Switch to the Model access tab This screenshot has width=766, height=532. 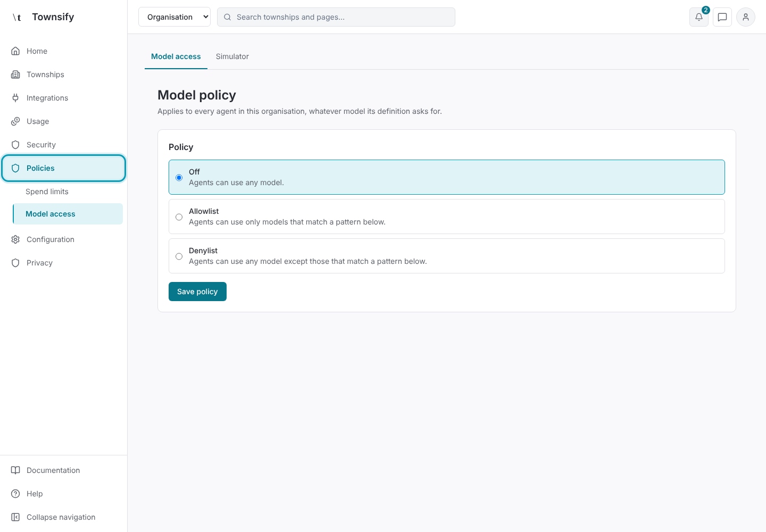(x=176, y=56)
